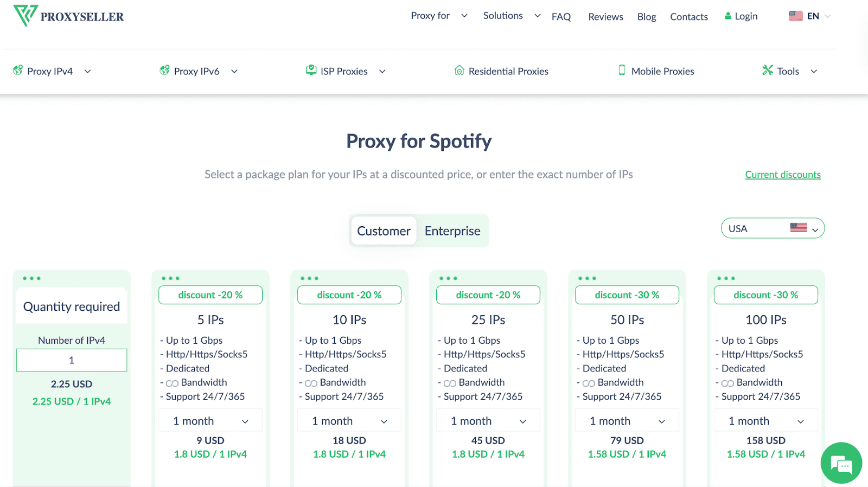Open the USA country dropdown

tap(773, 228)
